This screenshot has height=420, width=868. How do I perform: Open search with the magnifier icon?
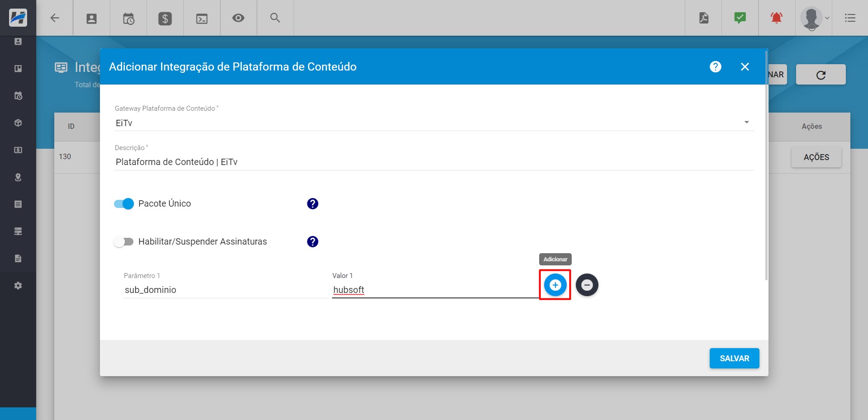pyautogui.click(x=275, y=18)
